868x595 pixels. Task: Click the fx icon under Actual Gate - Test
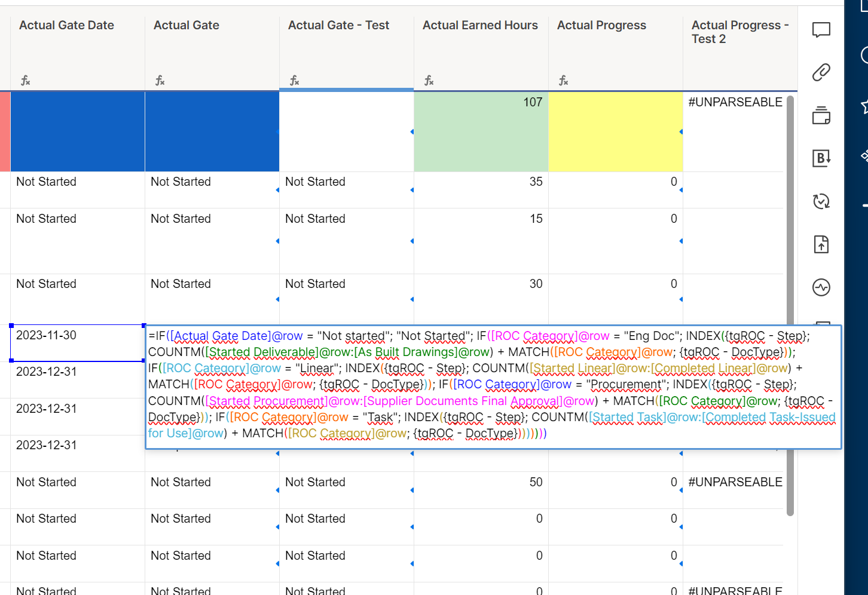[x=294, y=79]
